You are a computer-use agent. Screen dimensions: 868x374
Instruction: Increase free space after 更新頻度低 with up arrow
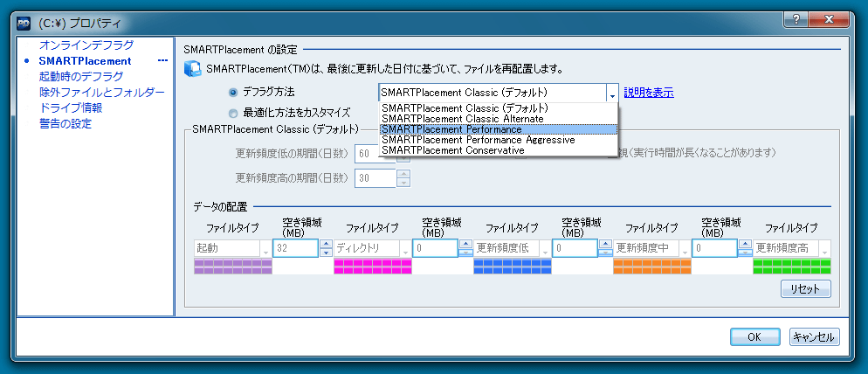pos(605,245)
